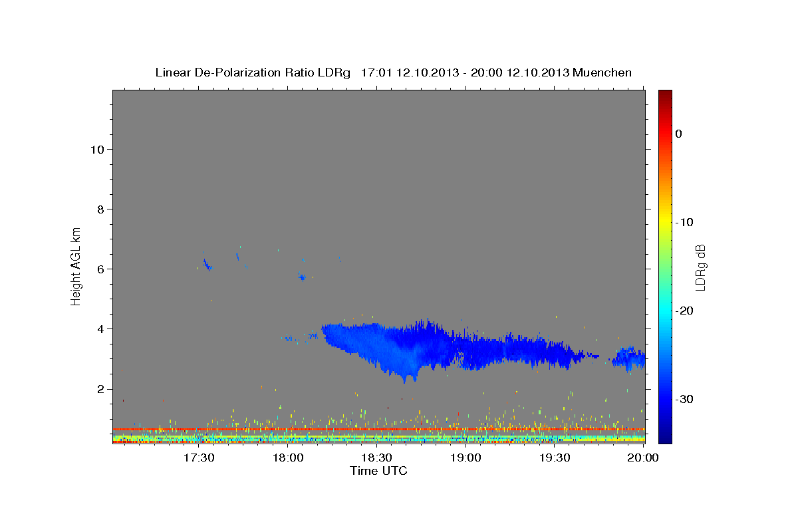
Task: Click the height tick label 2
Action: point(100,388)
